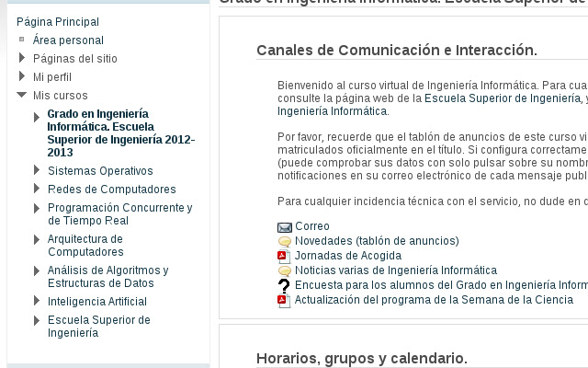Screen dimensions: 588x368
Task: Expand the Grado en Ingeniería Informática arrow
Action: coord(37,117)
